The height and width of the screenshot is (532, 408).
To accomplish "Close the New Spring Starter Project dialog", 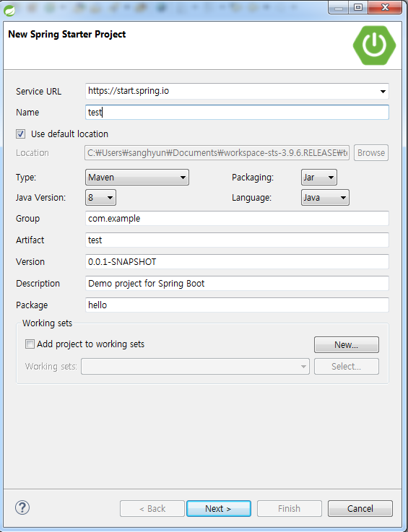I will click(x=385, y=6).
